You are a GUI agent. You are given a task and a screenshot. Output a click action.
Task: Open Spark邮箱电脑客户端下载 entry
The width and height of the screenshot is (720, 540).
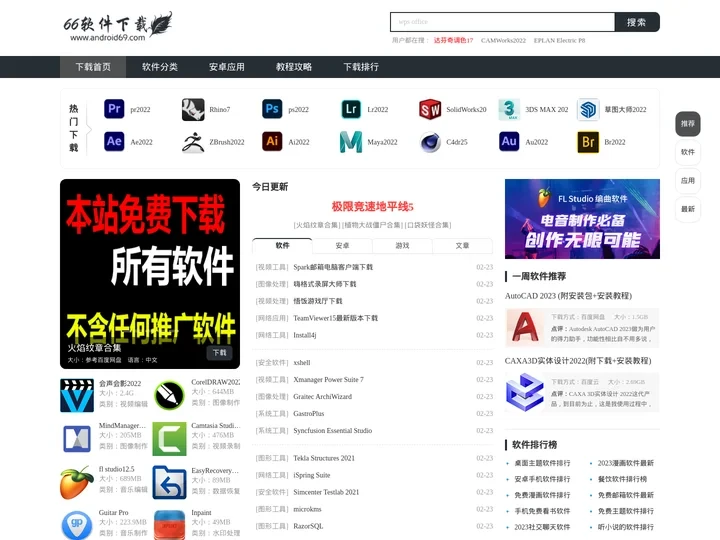coord(333,267)
